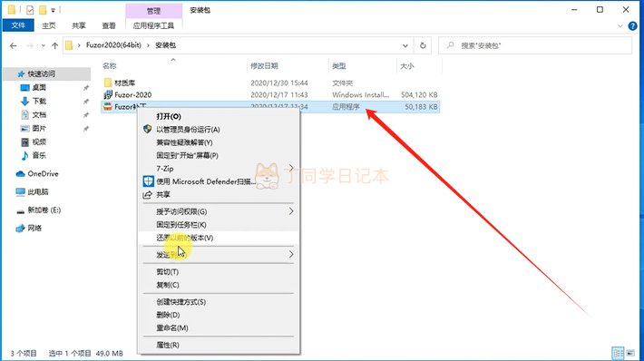Choose 重命名(M) in context menu
Screen dimensions: 644x361
(172, 327)
